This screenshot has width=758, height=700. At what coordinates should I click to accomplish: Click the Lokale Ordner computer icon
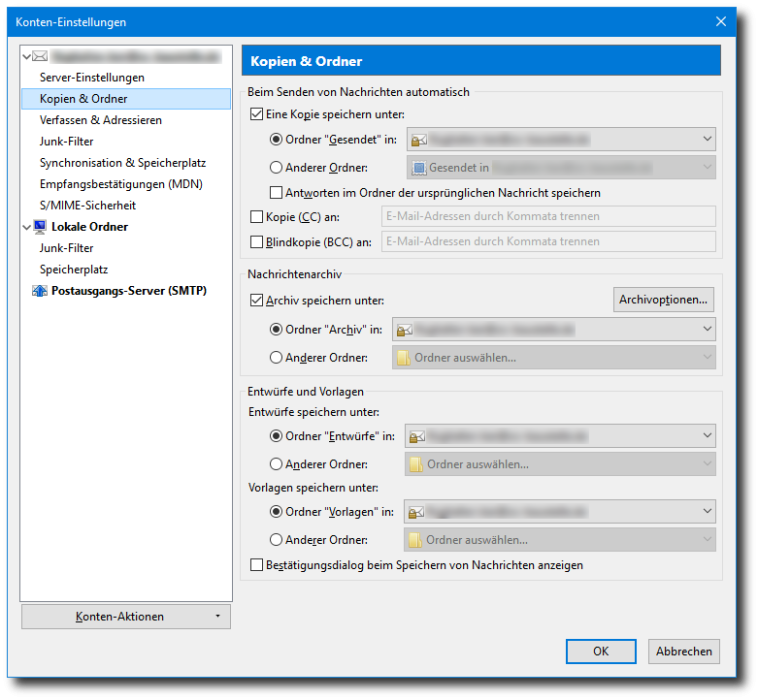click(41, 227)
